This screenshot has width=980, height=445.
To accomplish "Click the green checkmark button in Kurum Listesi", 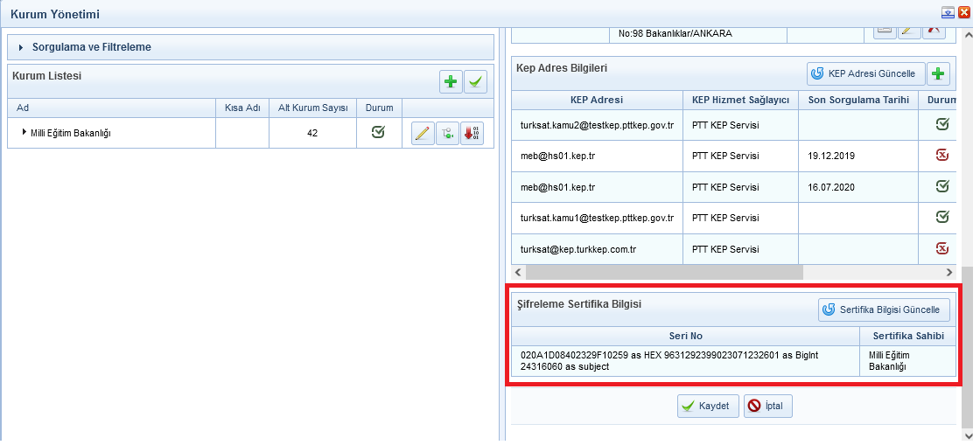I will (475, 82).
